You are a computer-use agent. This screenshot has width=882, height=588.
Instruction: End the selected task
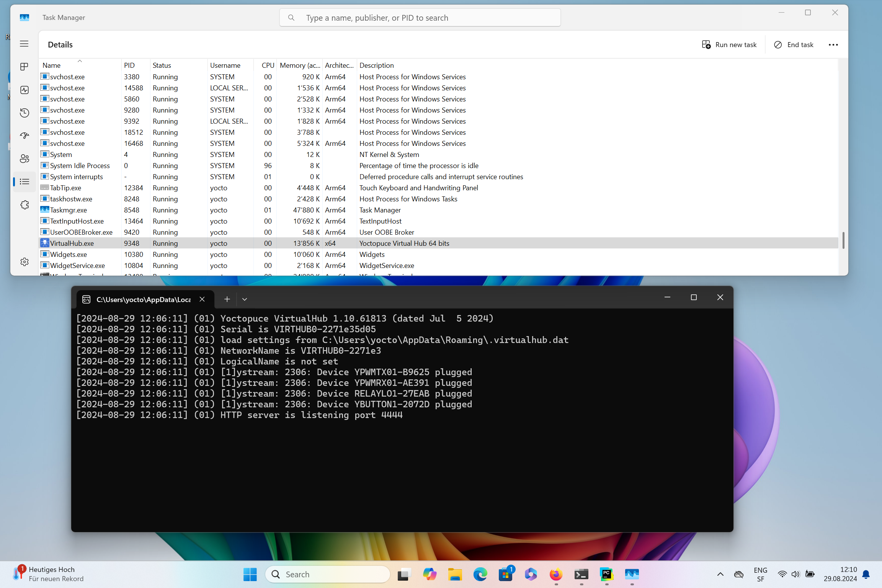point(794,45)
